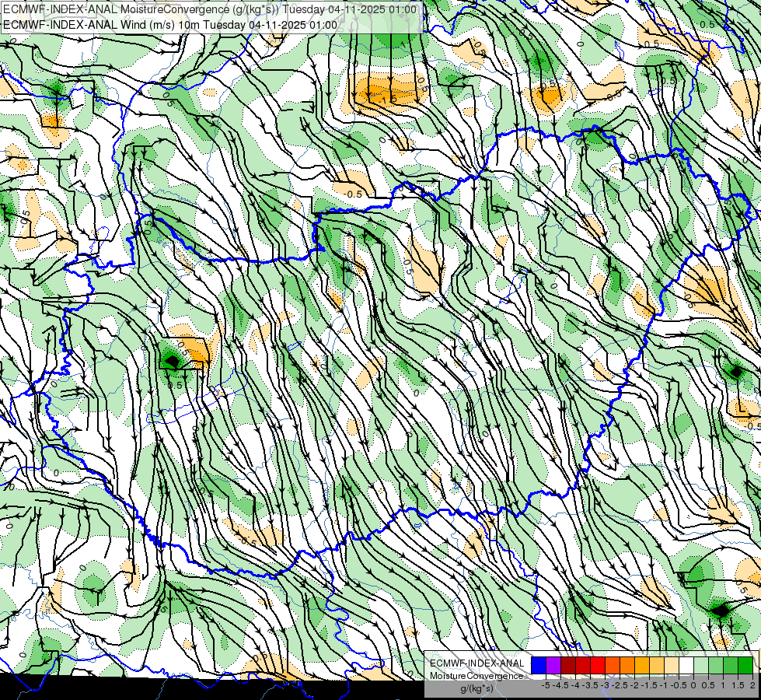Click the -4.5 tick value in the legend
This screenshot has width=761, height=700.
[x=560, y=685]
